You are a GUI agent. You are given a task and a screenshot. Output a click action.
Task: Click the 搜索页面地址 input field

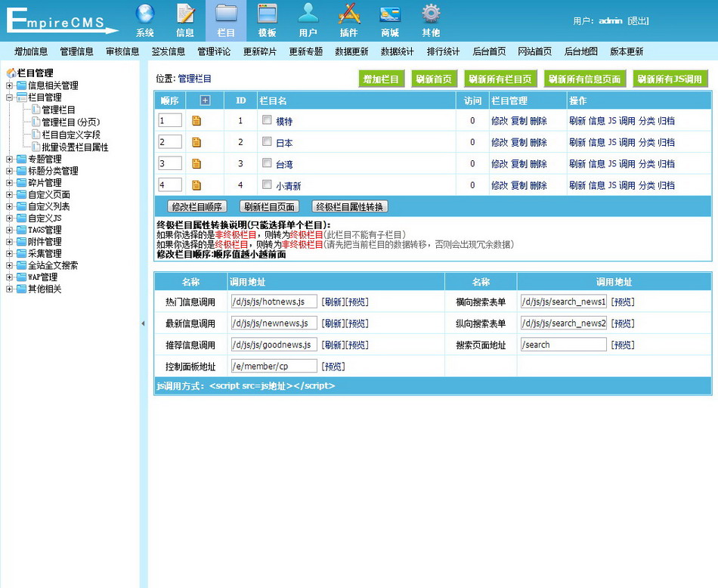[x=563, y=345]
